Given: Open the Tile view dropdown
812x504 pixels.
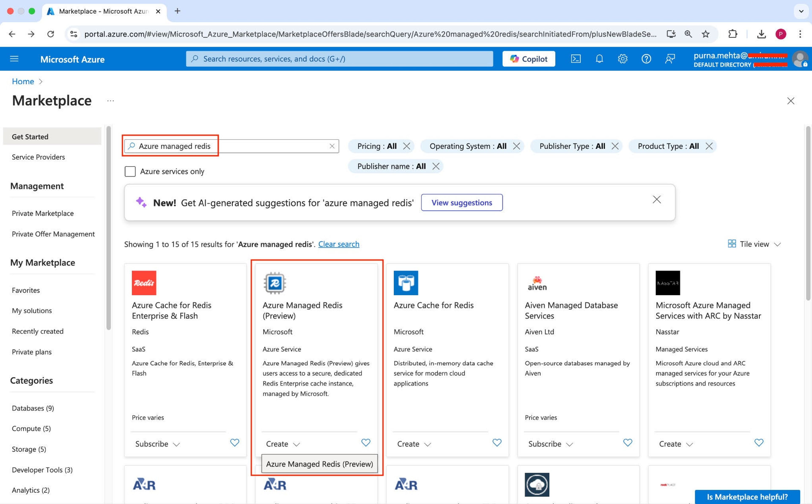Looking at the screenshot, I should point(754,244).
